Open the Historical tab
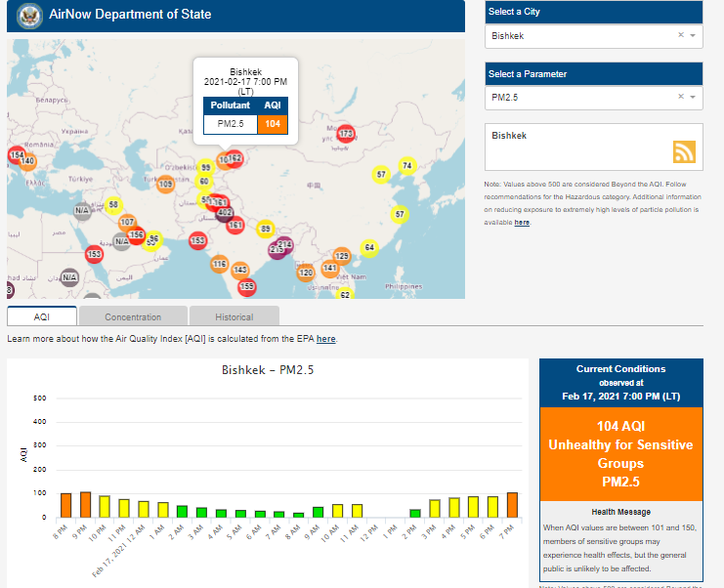 [234, 316]
